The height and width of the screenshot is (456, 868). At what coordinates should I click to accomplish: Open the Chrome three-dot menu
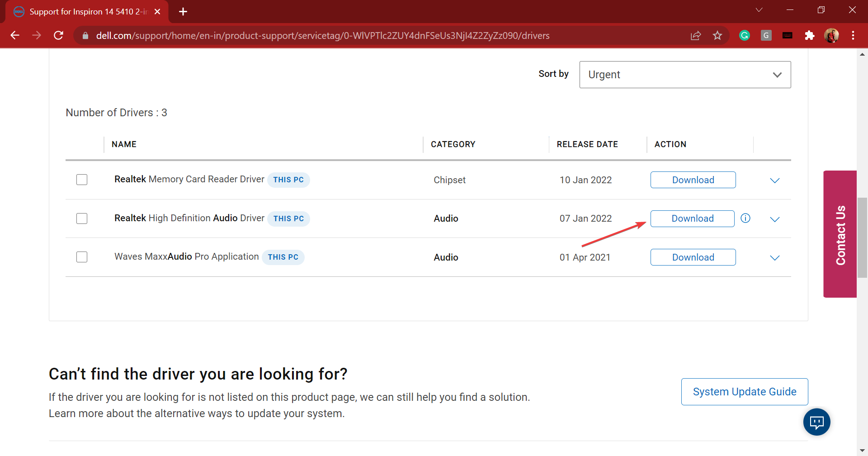pos(853,35)
